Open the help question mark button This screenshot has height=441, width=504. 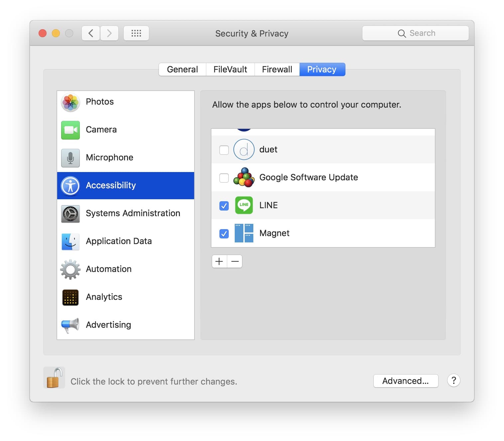[453, 381]
